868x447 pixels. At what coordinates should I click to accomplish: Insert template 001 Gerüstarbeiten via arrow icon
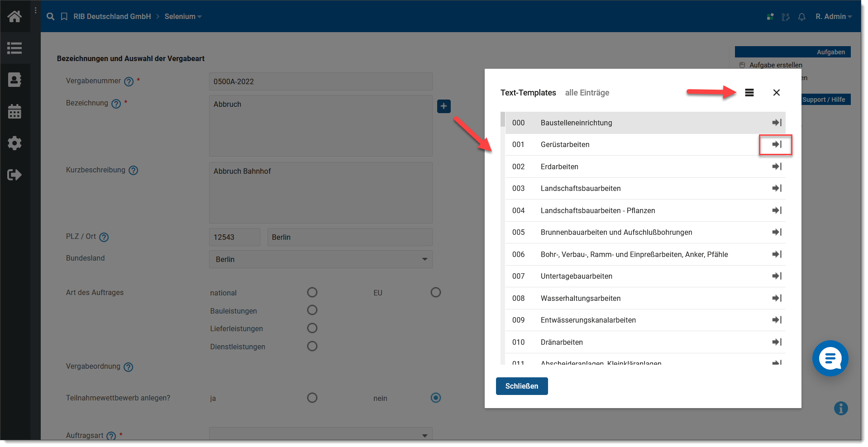pyautogui.click(x=777, y=144)
